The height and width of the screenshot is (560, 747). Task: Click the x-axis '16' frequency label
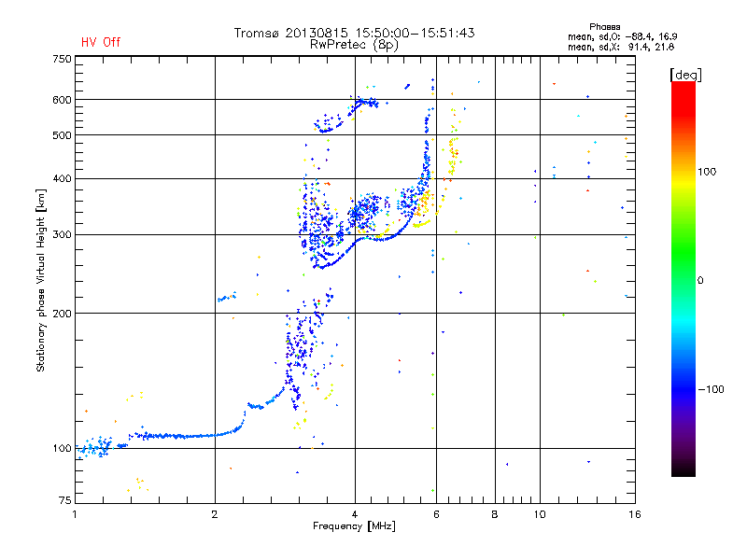[x=635, y=514]
